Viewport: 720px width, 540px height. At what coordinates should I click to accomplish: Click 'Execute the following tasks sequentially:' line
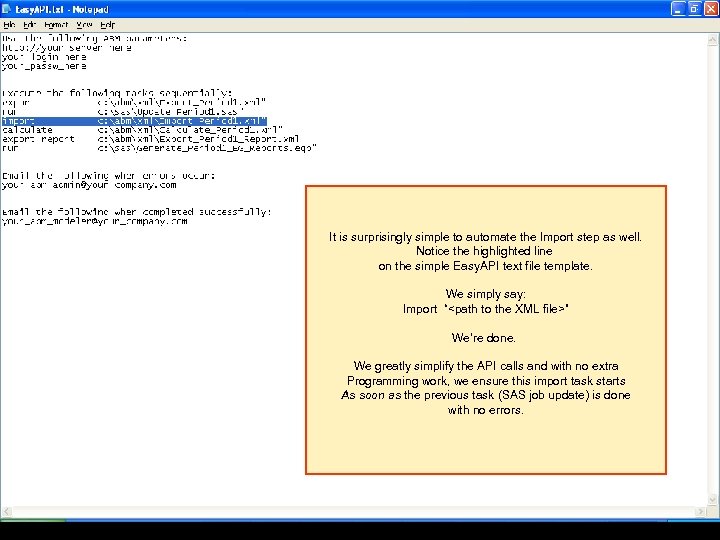(117, 93)
